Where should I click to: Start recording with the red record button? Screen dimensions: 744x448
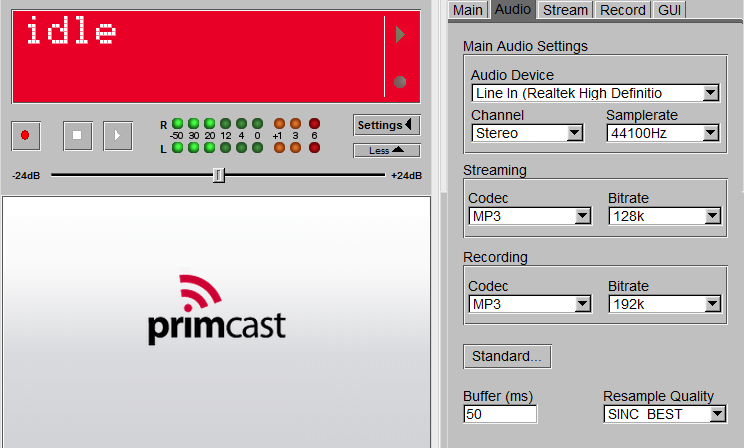click(26, 136)
